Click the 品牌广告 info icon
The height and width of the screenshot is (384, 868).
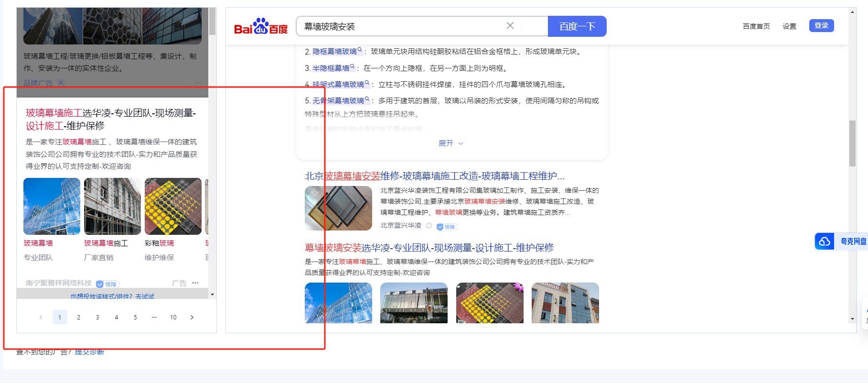pos(61,83)
